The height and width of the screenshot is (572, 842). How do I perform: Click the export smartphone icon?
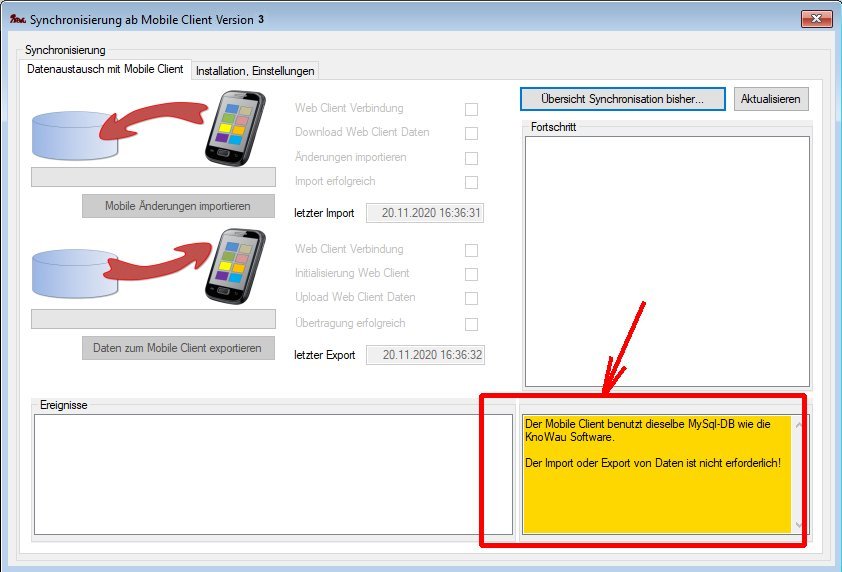click(x=235, y=267)
